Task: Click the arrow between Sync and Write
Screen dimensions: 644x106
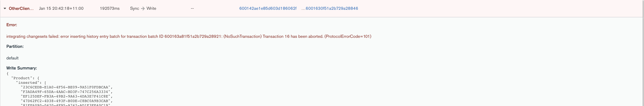Action: pyautogui.click(x=143, y=9)
